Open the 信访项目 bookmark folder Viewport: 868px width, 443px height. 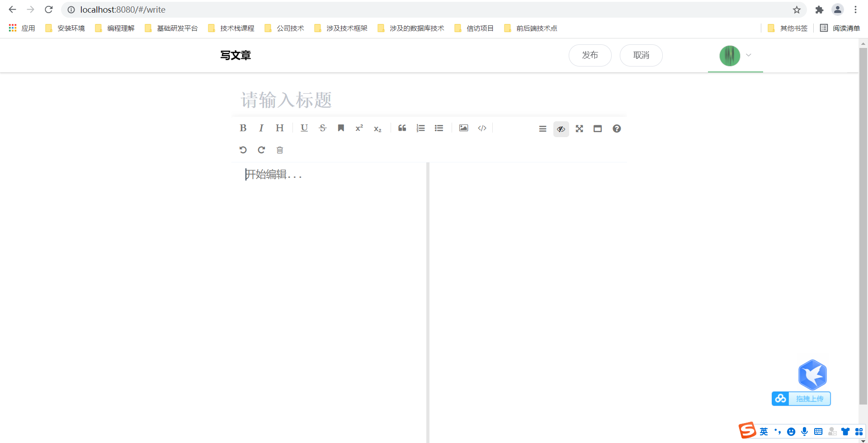click(x=474, y=28)
